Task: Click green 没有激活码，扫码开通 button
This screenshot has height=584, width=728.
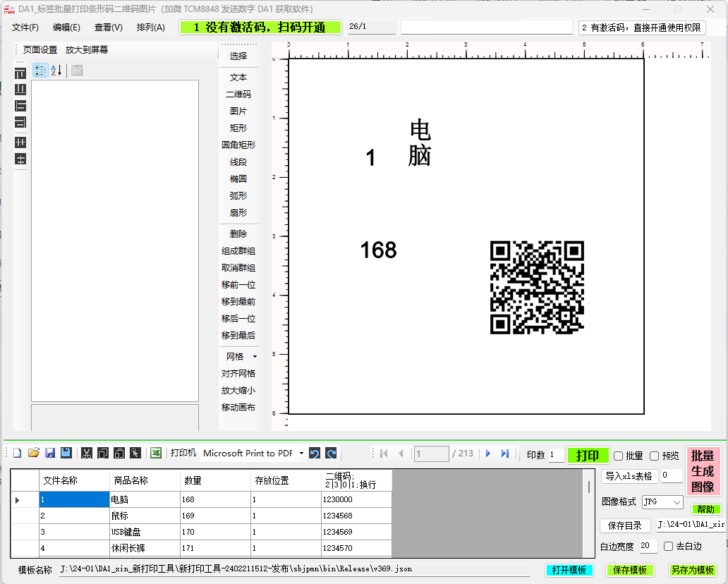Action: pyautogui.click(x=260, y=28)
